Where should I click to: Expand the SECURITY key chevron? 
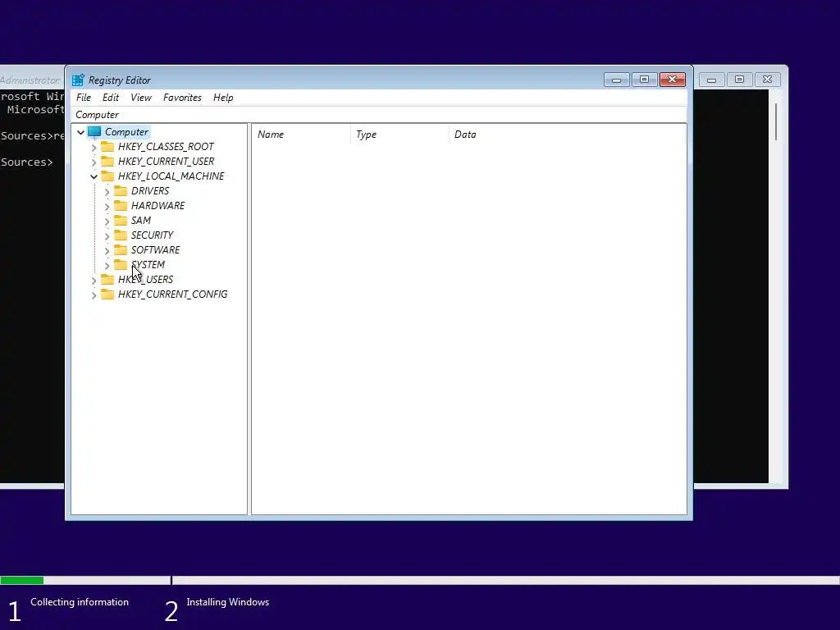[107, 235]
